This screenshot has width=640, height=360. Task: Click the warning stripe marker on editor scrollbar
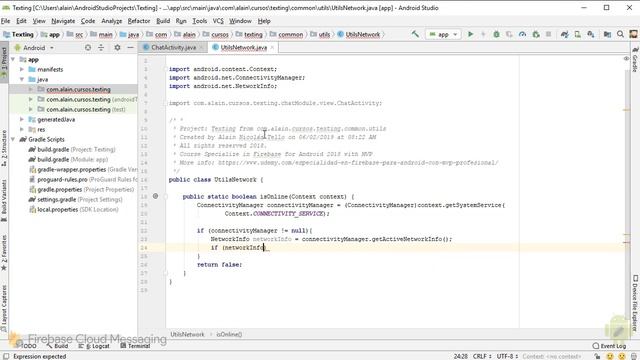point(627,110)
